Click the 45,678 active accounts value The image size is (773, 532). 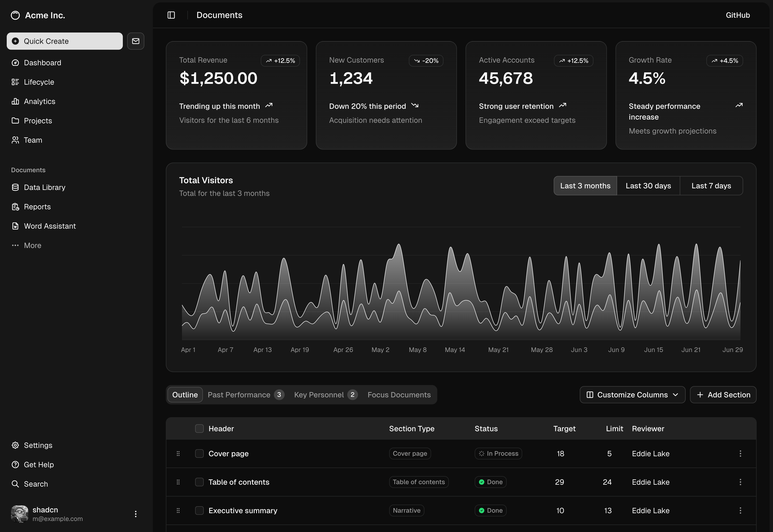(x=506, y=79)
